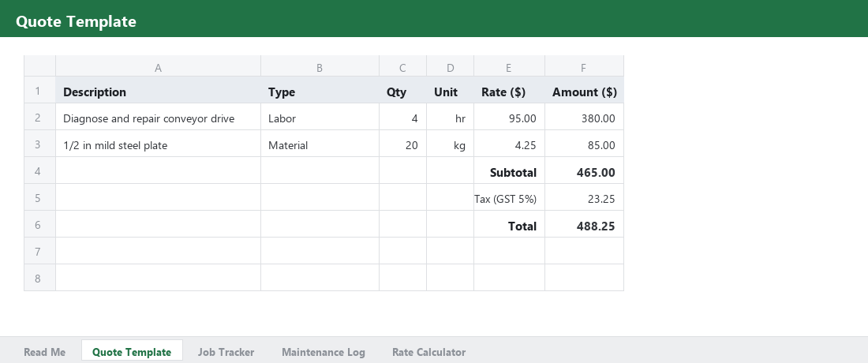Click the Subtotal label cell
868x363 pixels.
509,170
